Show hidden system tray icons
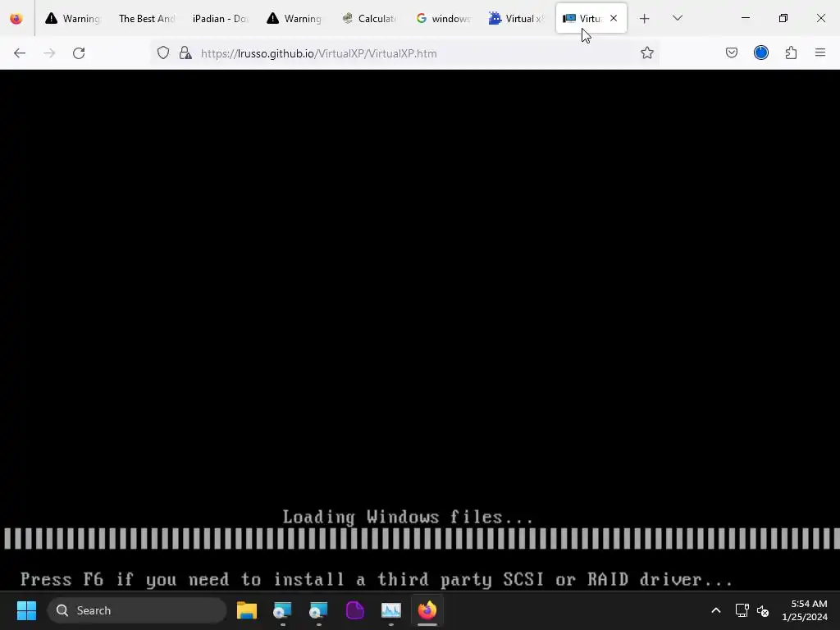840x630 pixels. click(x=715, y=610)
